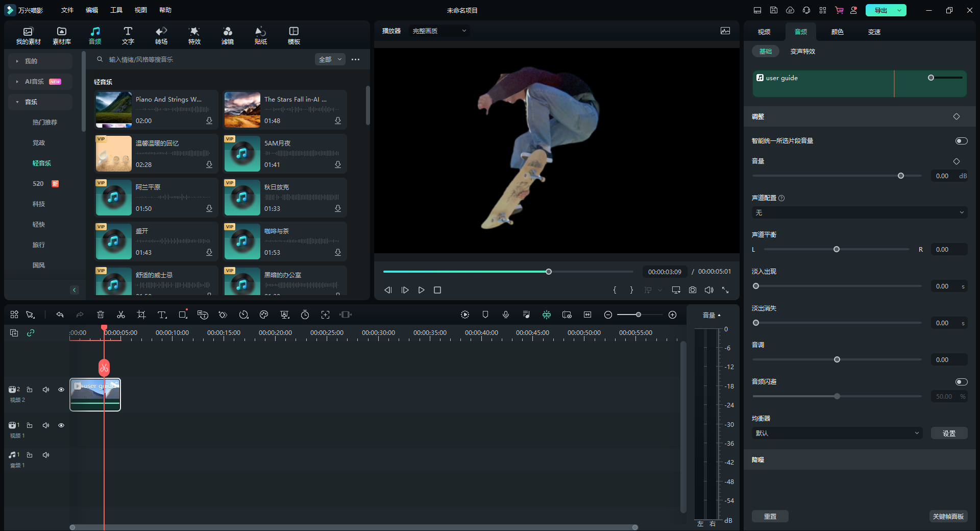Click the split scissors icon in timeline toolbar
This screenshot has width=980, height=531.
(x=121, y=315)
